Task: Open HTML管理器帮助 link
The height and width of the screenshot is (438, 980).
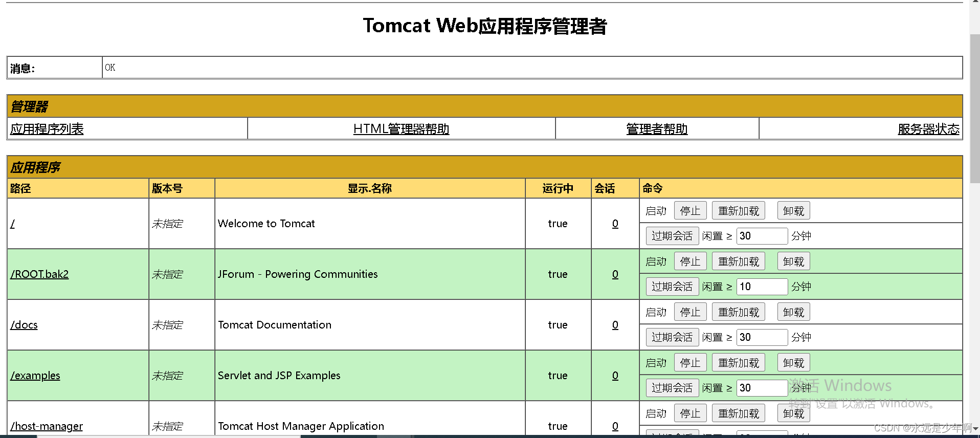Action: (x=401, y=129)
